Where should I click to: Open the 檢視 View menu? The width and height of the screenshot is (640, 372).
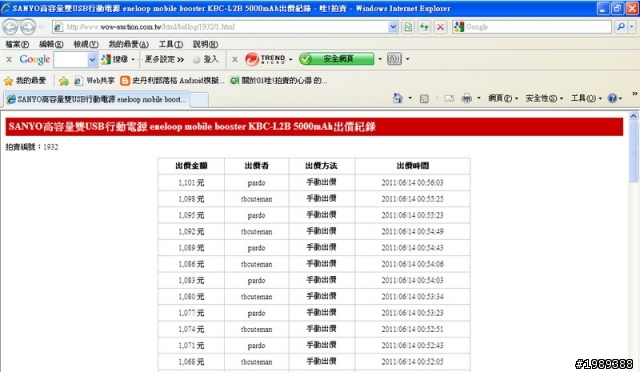pyautogui.click(x=86, y=44)
